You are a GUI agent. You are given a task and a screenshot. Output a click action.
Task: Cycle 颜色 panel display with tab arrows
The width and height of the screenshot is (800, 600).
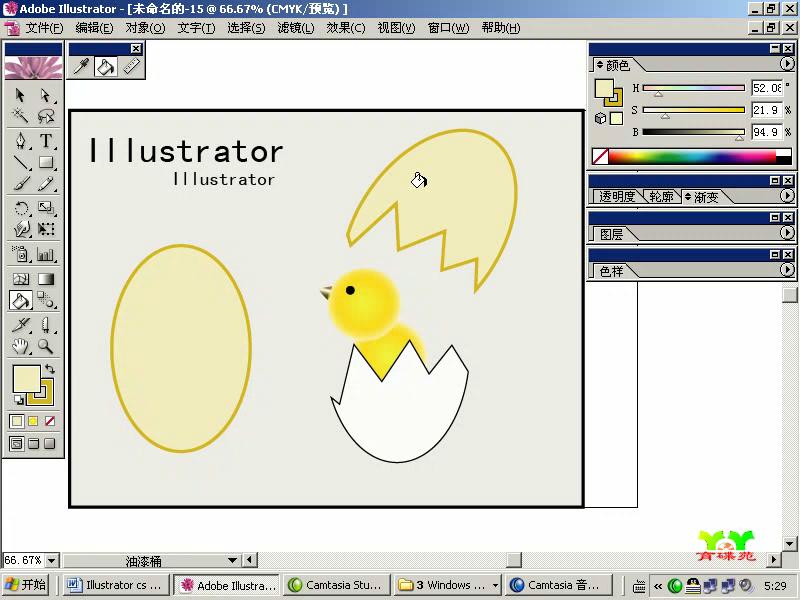pos(600,65)
